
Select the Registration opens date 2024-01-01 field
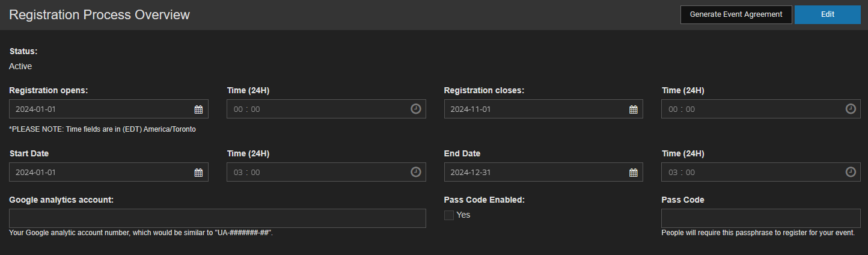(109, 109)
